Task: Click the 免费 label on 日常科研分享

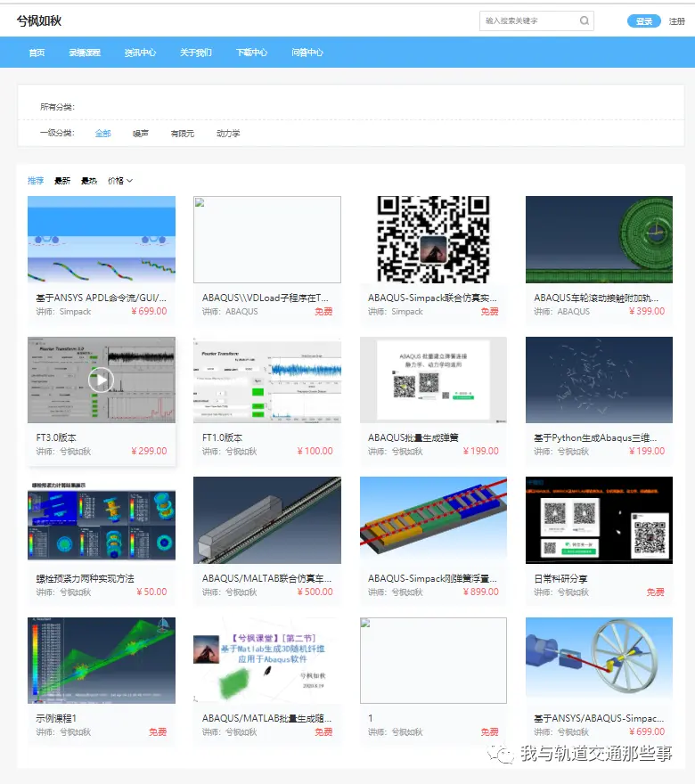Action: 656,592
